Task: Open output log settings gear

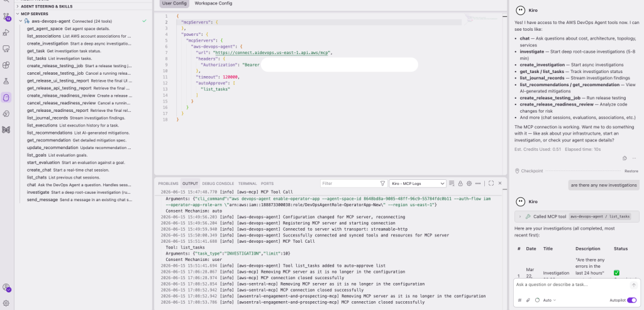Action: pos(469,184)
